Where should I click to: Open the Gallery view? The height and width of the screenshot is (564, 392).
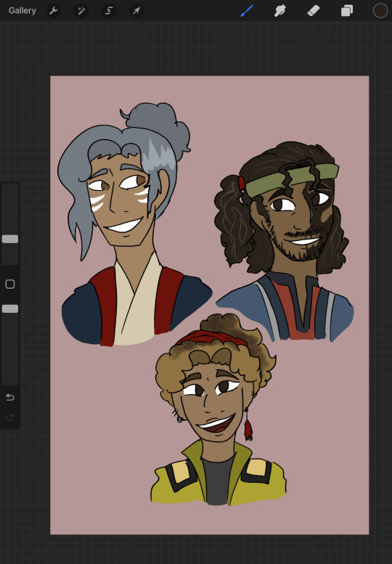[23, 10]
